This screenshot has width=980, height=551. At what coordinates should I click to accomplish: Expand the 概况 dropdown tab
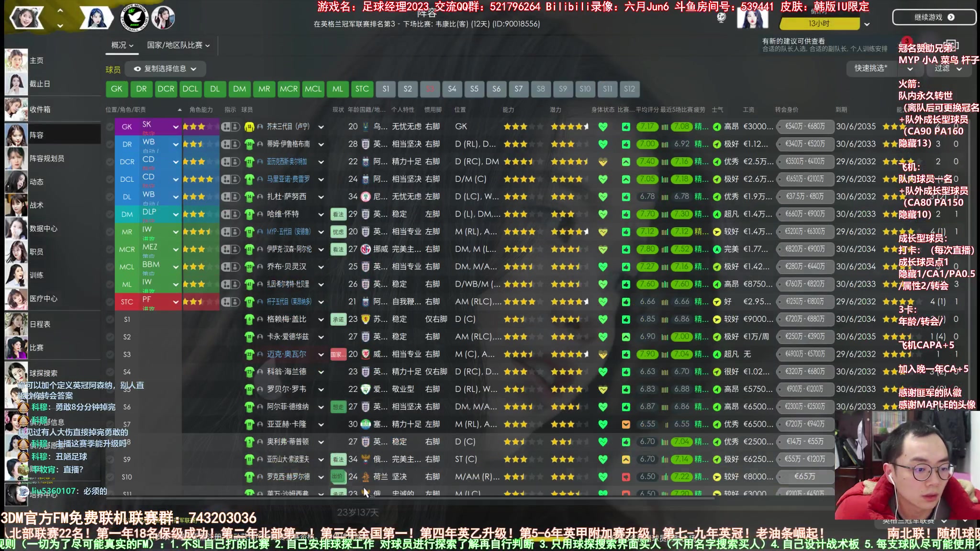pyautogui.click(x=122, y=45)
